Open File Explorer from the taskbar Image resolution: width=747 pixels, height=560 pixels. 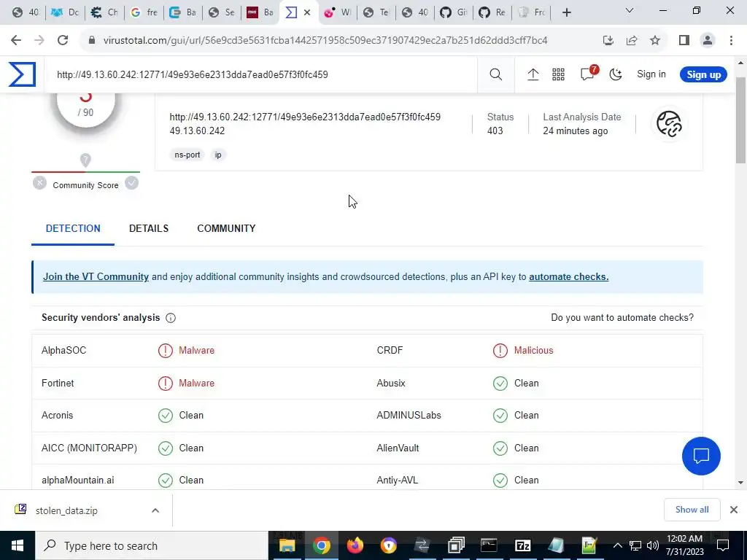click(287, 545)
